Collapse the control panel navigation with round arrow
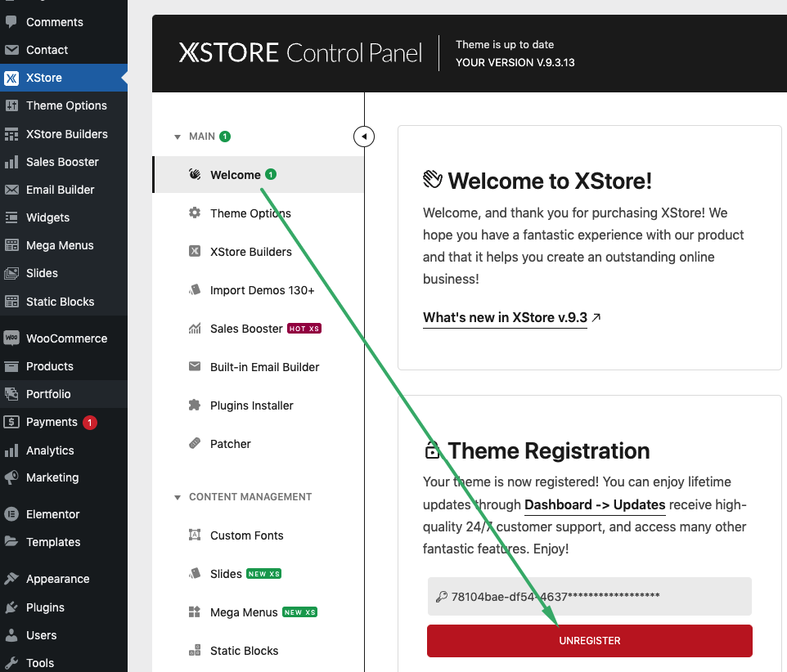The image size is (787, 672). pyautogui.click(x=364, y=137)
